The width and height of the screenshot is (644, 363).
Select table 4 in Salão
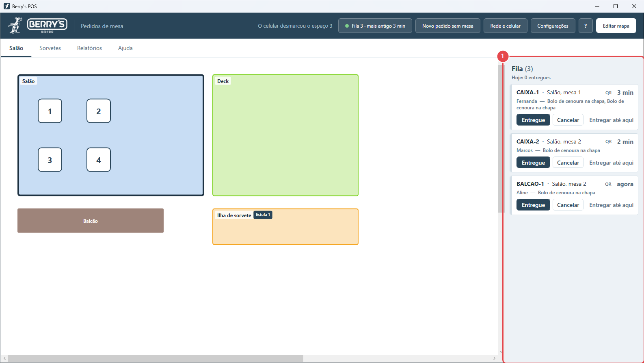[x=99, y=160]
